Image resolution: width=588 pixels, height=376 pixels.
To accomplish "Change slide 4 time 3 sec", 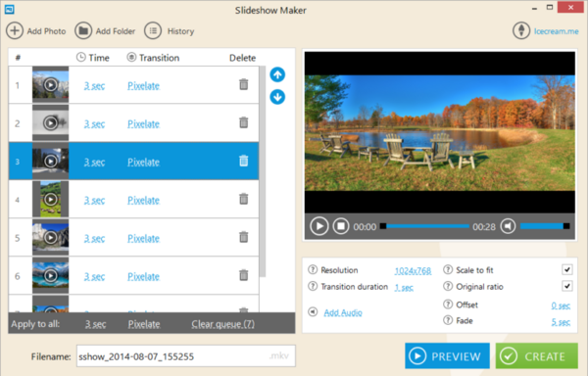I will (x=94, y=201).
